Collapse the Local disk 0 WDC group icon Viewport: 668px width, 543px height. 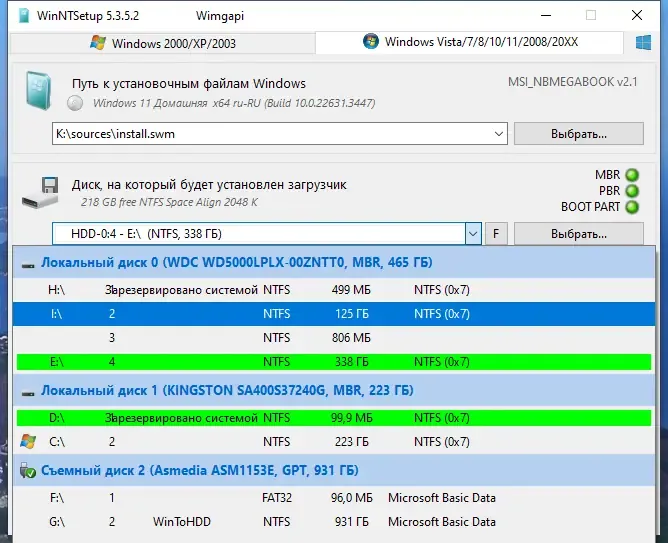pos(28,265)
